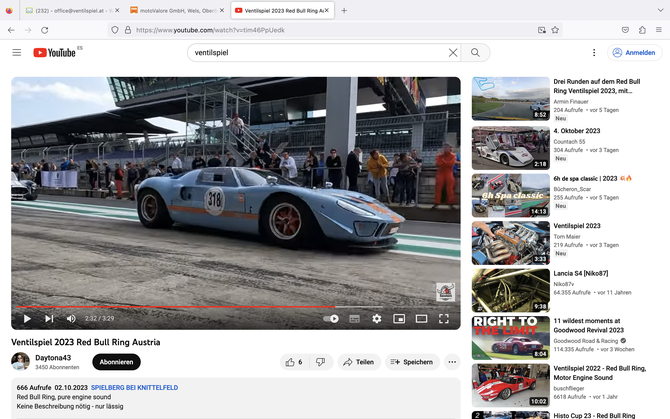
Task: Open more actions ellipsis below video
Action: click(452, 362)
